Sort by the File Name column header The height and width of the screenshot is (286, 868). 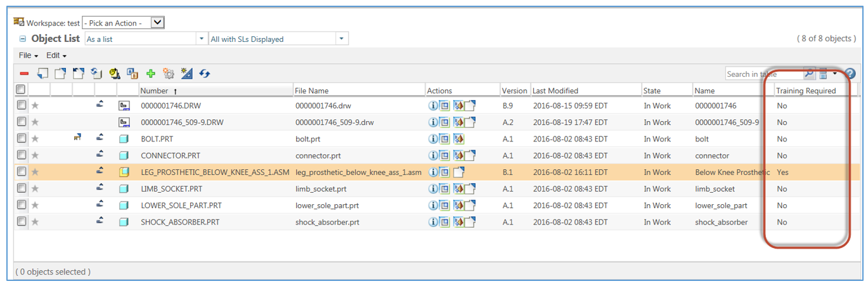pyautogui.click(x=359, y=91)
